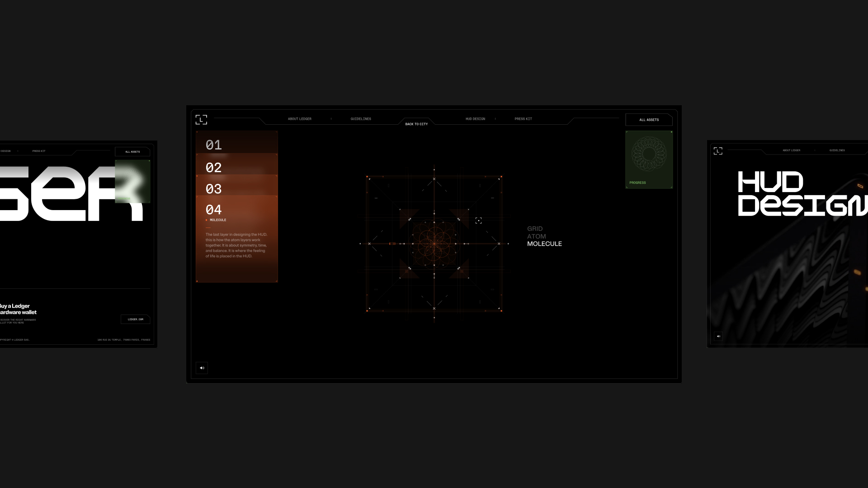Click the Molecule description paragraph
Screen dimensions: 868x488
coord(236,245)
